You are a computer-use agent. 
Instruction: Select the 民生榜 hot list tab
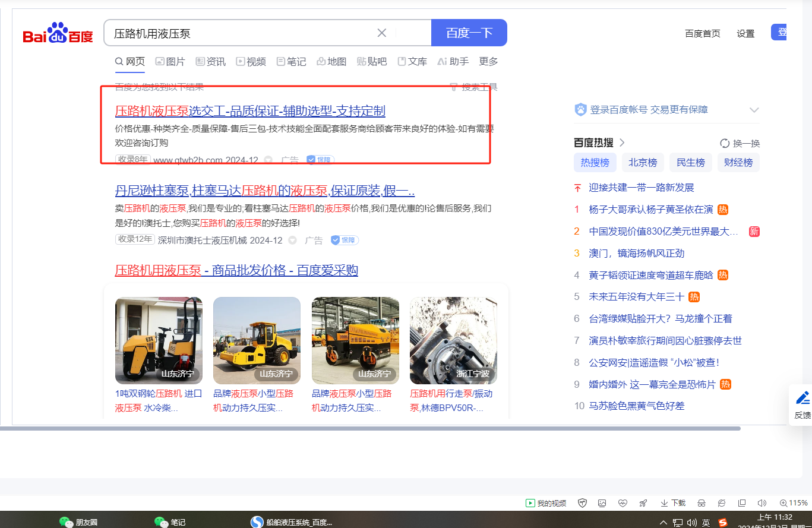(x=691, y=162)
